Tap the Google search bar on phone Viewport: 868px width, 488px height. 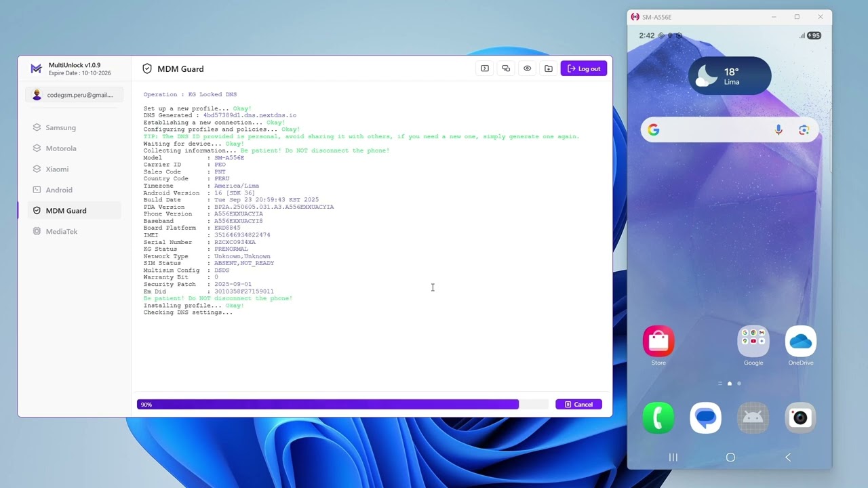click(x=730, y=130)
